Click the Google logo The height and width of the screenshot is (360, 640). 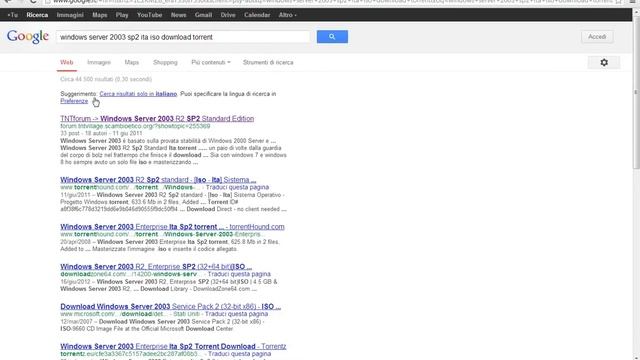coord(28,37)
